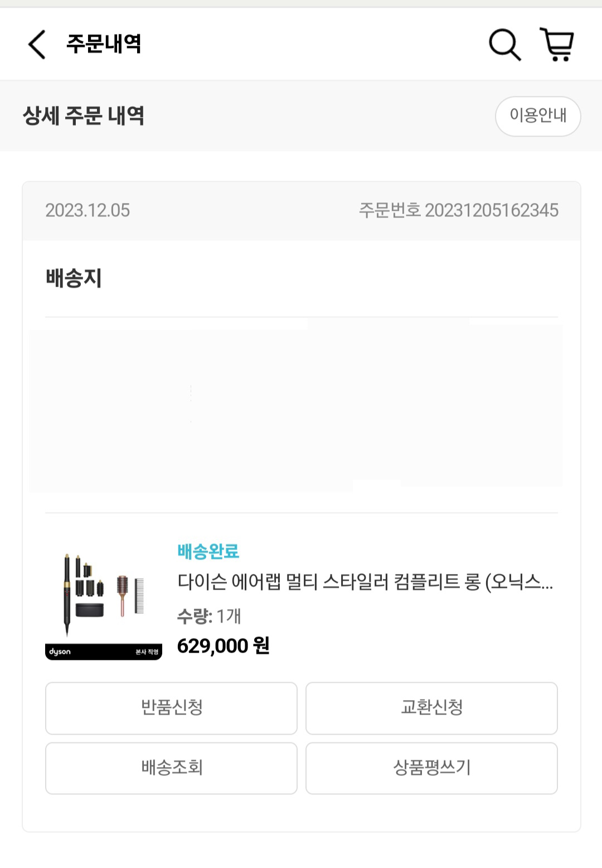Open the 다이슨 에어랩 product name link
The height and width of the screenshot is (868, 602).
pos(365,582)
